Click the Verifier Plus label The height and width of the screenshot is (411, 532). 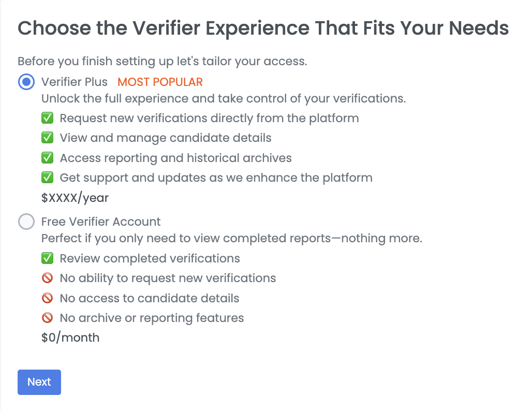coord(75,82)
